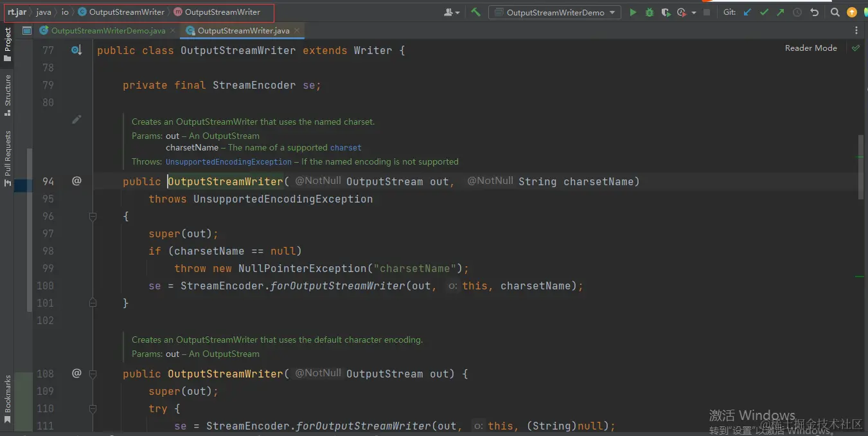
Task: Click NullPointerException on line 99
Action: click(x=302, y=269)
